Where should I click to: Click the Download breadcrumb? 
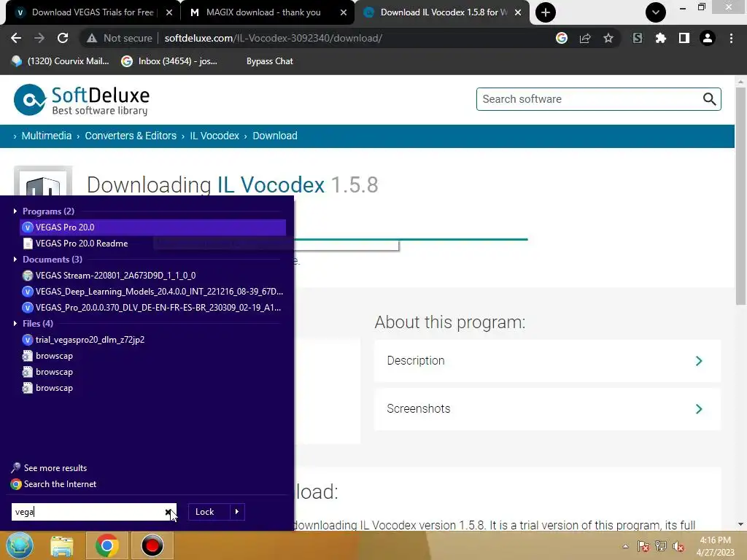point(275,136)
